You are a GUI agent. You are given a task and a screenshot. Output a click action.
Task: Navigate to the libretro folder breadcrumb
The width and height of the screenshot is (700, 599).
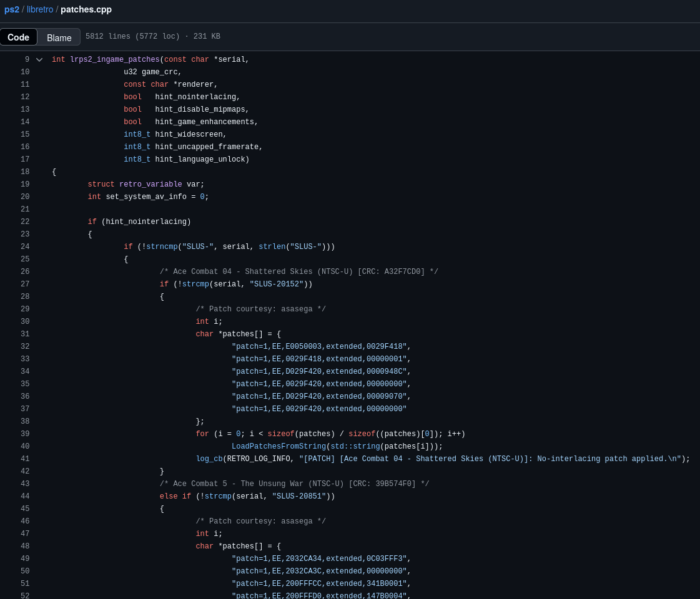(40, 9)
